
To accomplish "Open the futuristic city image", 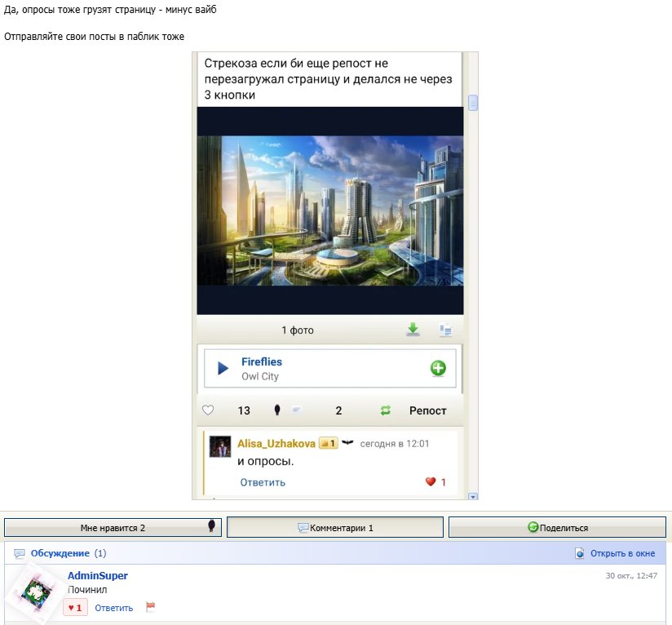I will [x=330, y=211].
